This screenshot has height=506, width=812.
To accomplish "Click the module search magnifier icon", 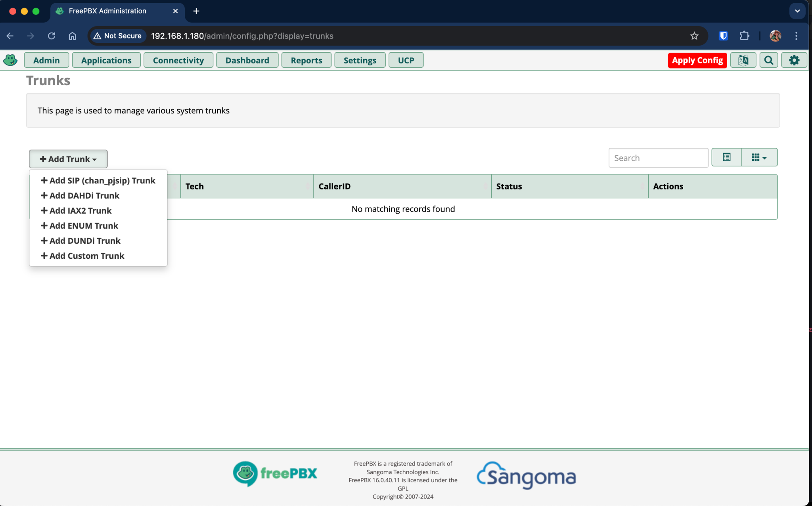I will pyautogui.click(x=768, y=60).
